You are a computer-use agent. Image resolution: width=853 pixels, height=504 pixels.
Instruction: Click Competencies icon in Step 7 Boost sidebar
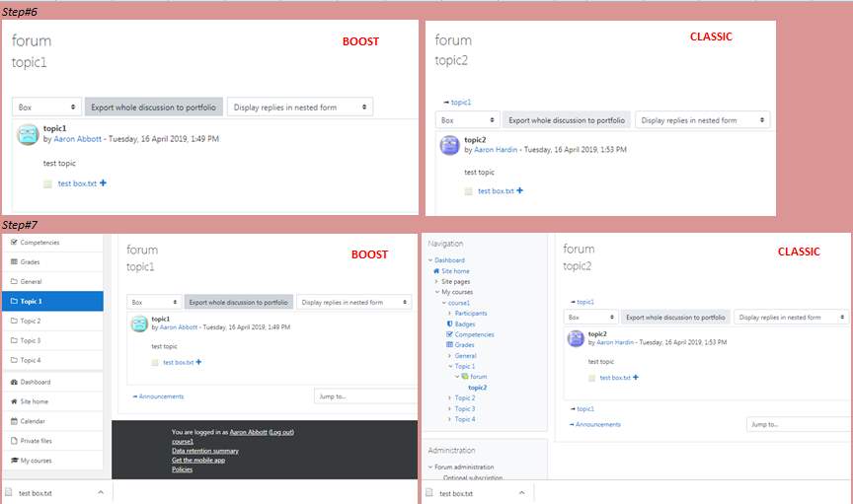(x=14, y=243)
